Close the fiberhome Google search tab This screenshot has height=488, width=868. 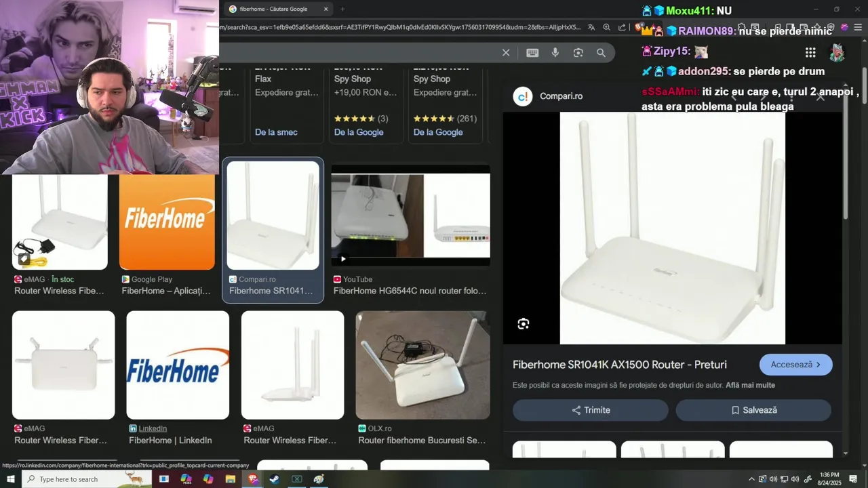(325, 9)
